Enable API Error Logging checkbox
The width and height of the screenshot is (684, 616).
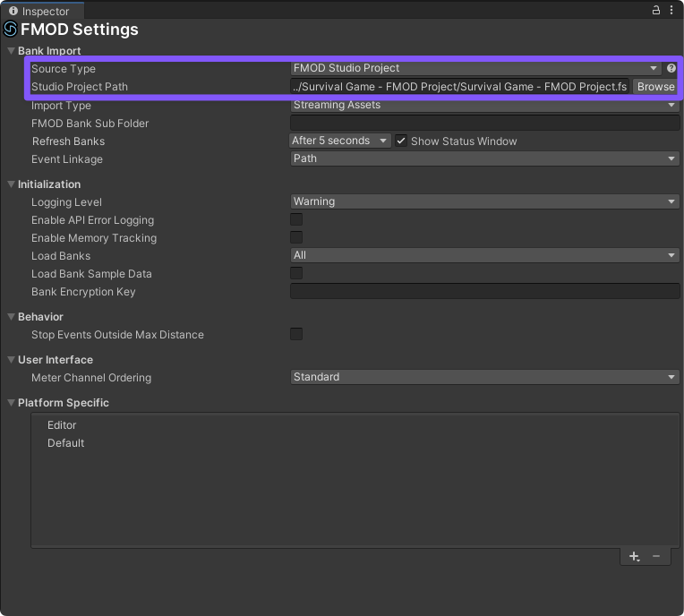click(296, 219)
